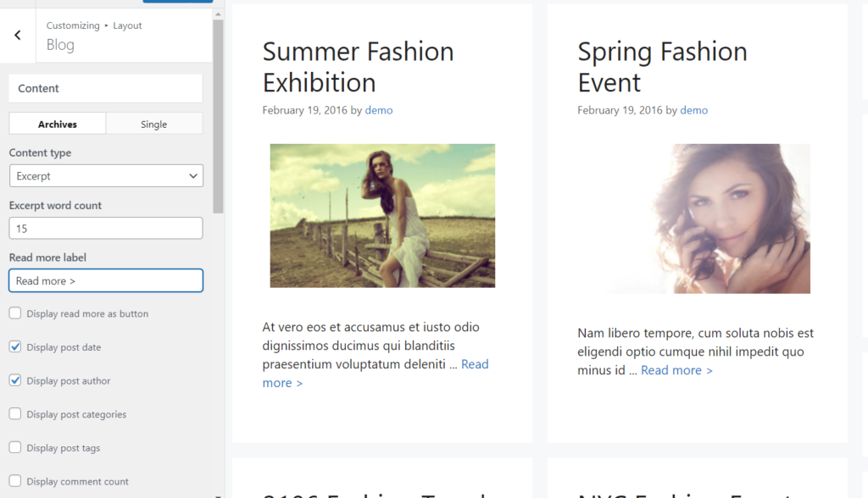Enable Display post categories
Image resolution: width=868 pixels, height=498 pixels.
pyautogui.click(x=15, y=414)
